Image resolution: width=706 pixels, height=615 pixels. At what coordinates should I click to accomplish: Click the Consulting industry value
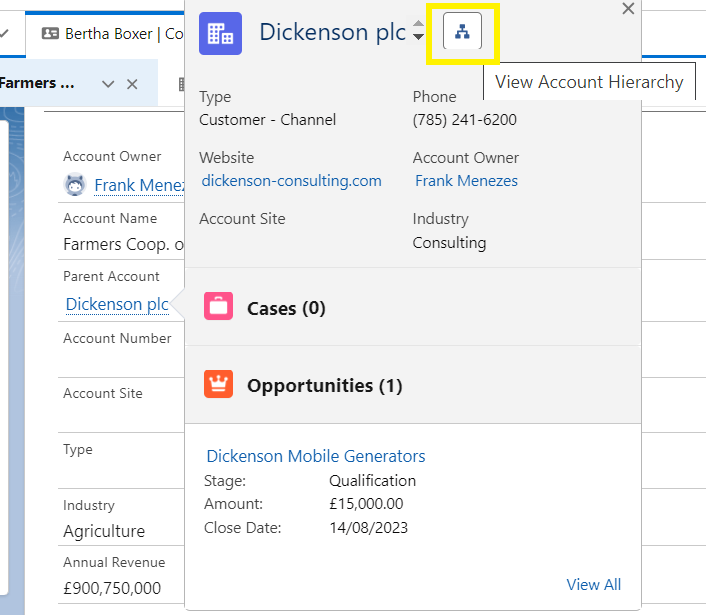[x=449, y=243]
